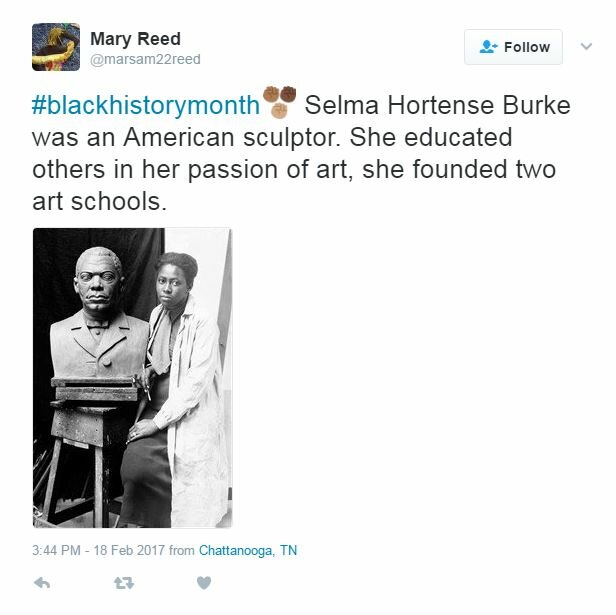This screenshot has width=616, height=615.
Task: Click the woman's face in the photo
Action: (171, 286)
